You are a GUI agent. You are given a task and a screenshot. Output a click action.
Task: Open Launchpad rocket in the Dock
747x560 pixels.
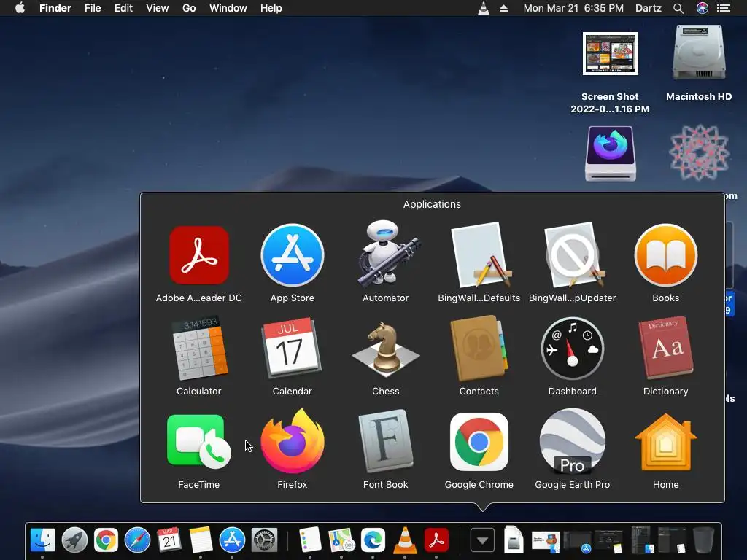[x=74, y=540]
